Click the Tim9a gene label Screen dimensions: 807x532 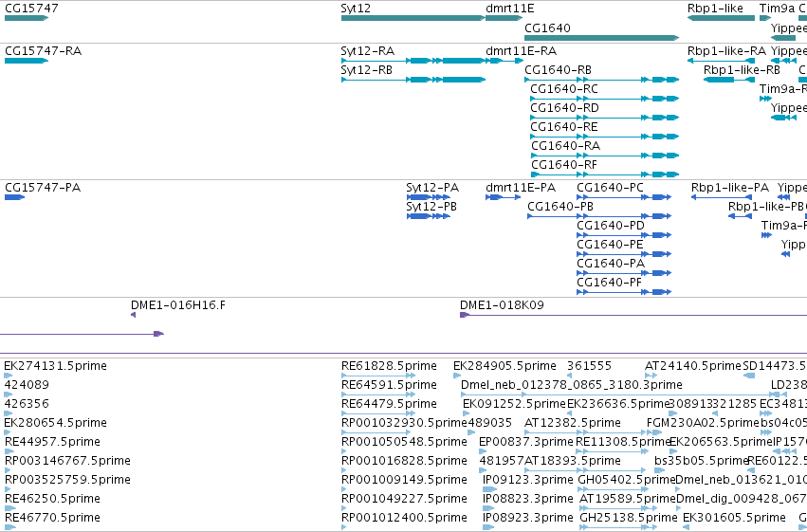click(x=778, y=9)
